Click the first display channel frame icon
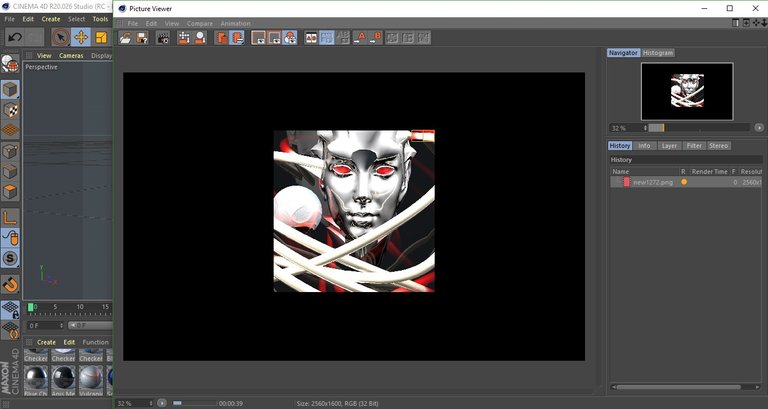 tap(258, 38)
